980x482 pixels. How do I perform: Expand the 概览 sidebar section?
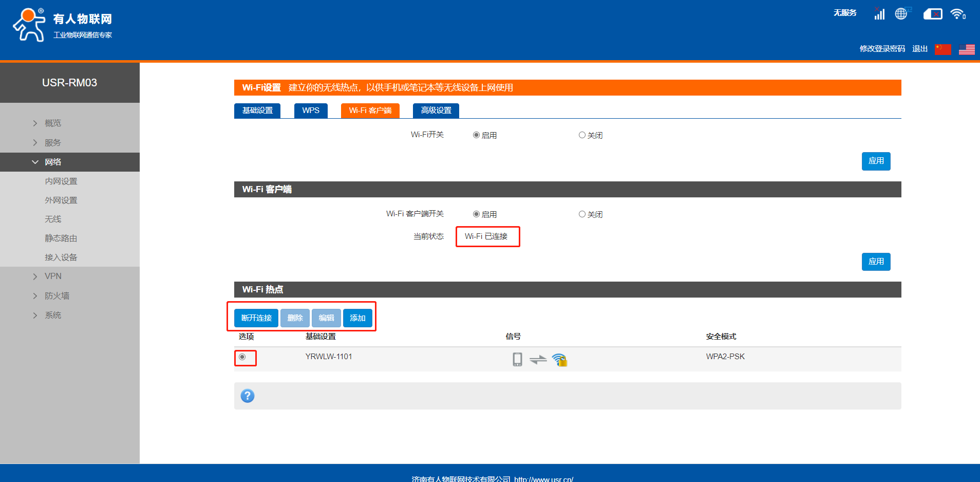point(52,123)
